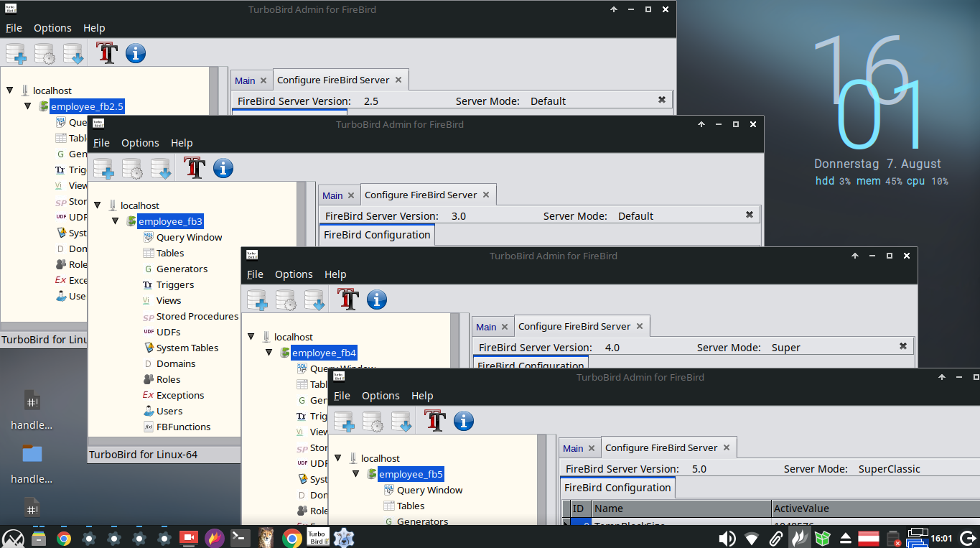Open File menu in employee_fb5 window

pos(342,396)
